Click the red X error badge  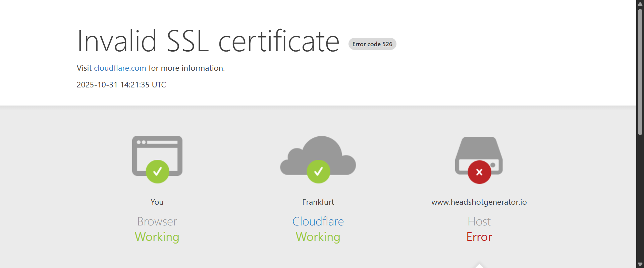pos(479,172)
